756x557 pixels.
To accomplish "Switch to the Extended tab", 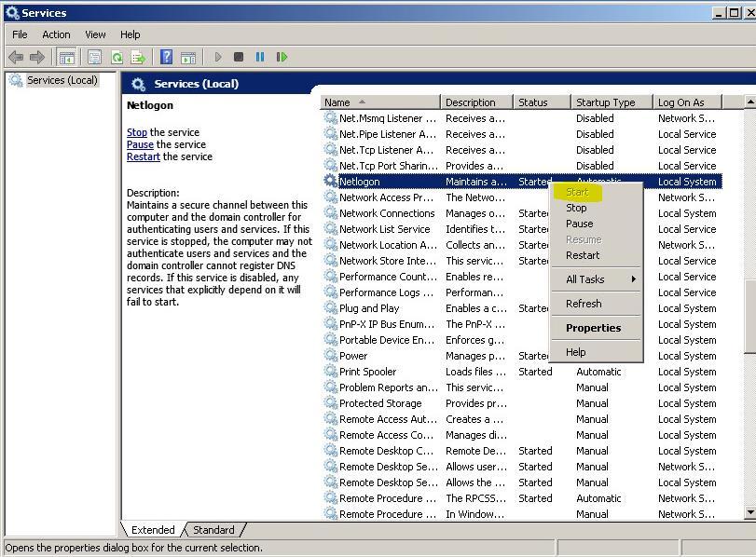I will pos(153,530).
